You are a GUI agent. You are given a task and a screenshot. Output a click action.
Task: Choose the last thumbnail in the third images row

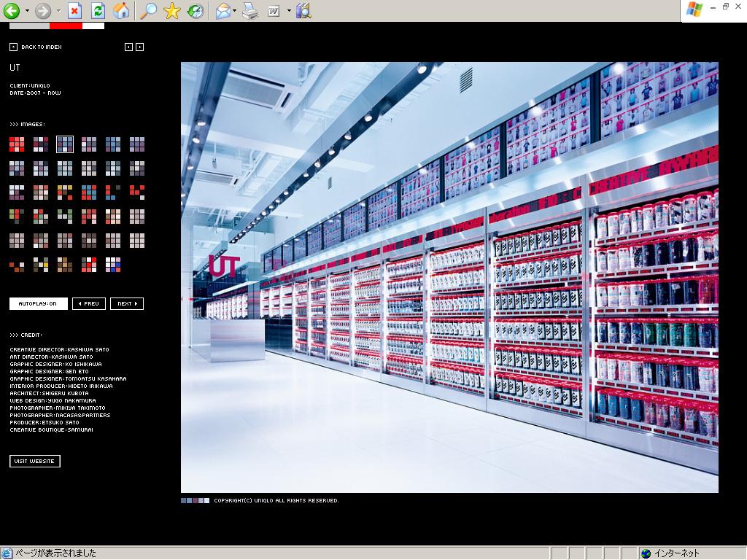tap(137, 192)
